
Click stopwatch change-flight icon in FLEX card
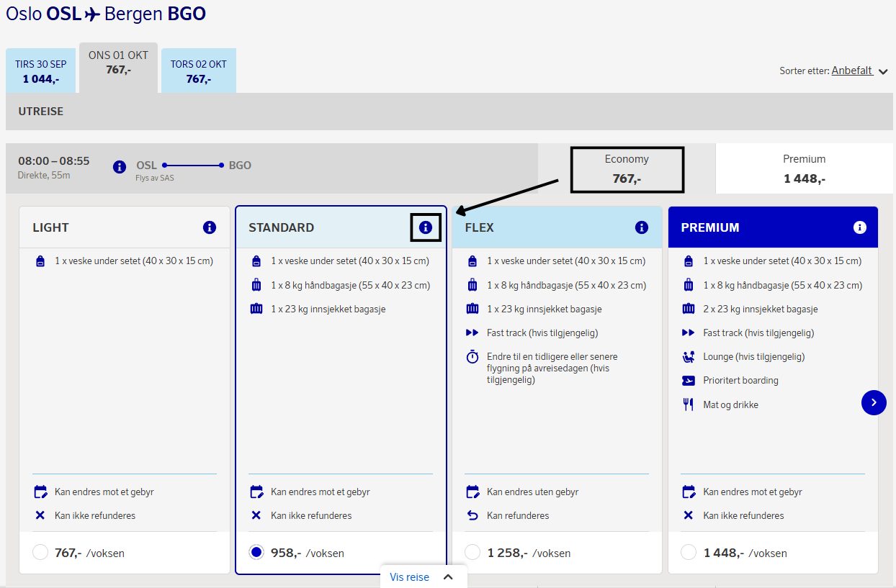point(472,357)
